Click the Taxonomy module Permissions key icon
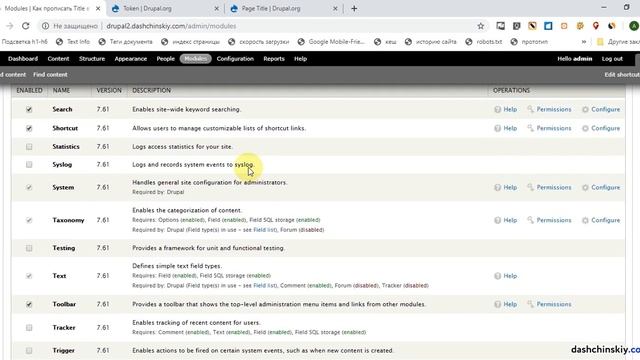 point(530,220)
